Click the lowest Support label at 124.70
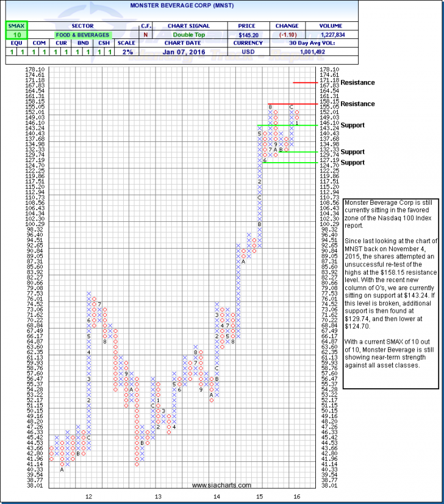This screenshot has height=504, width=444. [x=353, y=162]
